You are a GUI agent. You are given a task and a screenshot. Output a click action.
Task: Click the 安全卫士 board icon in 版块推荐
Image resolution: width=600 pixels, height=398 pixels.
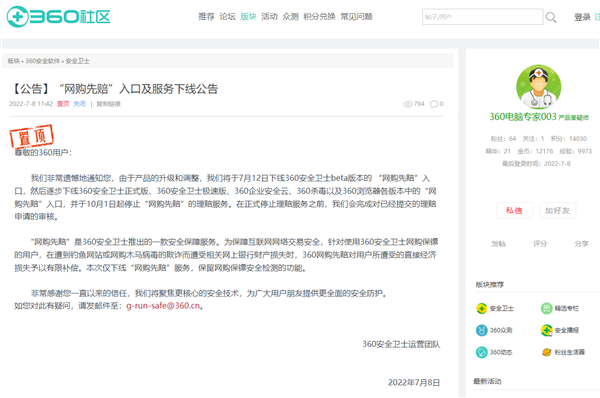point(481,308)
